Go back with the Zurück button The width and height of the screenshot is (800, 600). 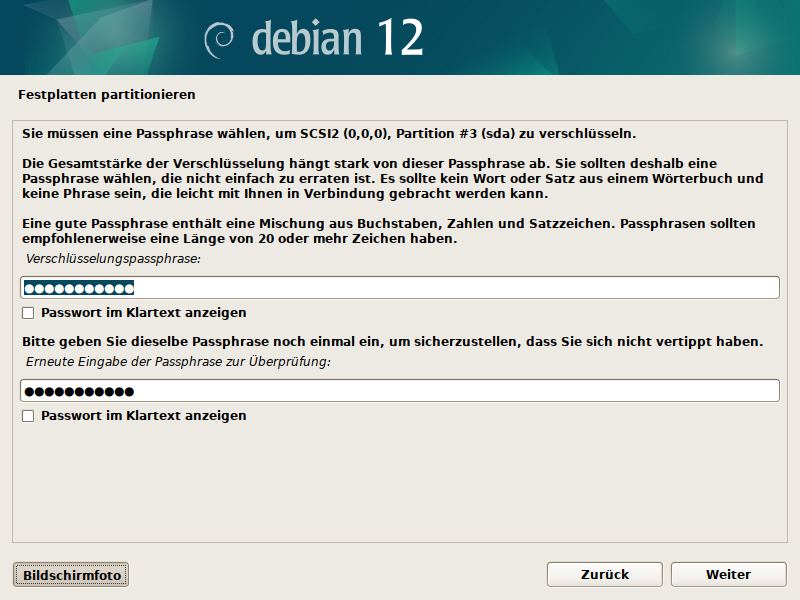point(605,575)
